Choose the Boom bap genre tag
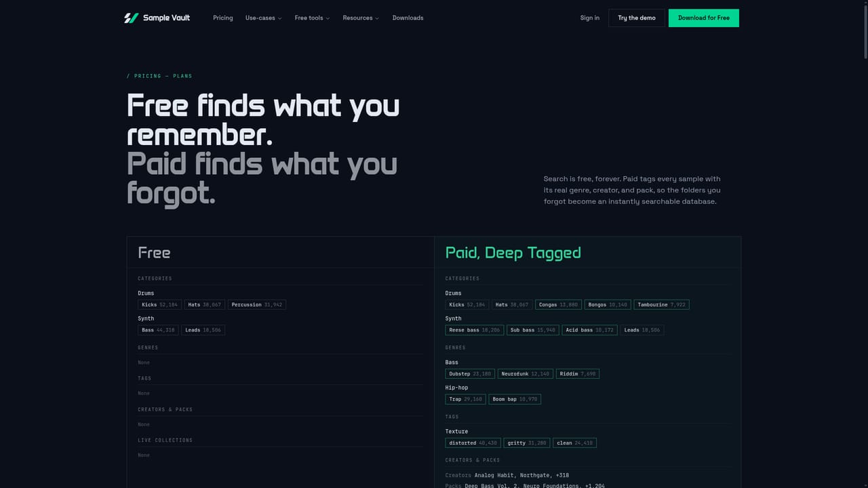 (x=515, y=399)
